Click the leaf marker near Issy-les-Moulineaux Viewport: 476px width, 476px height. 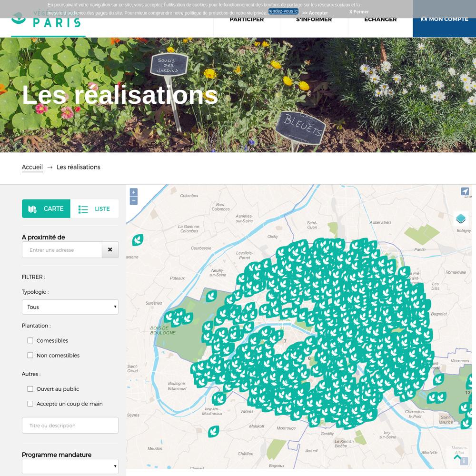(x=218, y=398)
